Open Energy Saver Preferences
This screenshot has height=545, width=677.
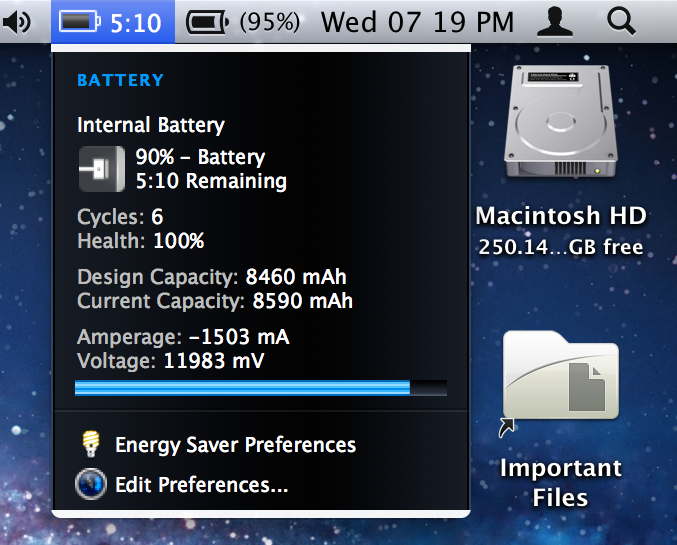click(235, 445)
